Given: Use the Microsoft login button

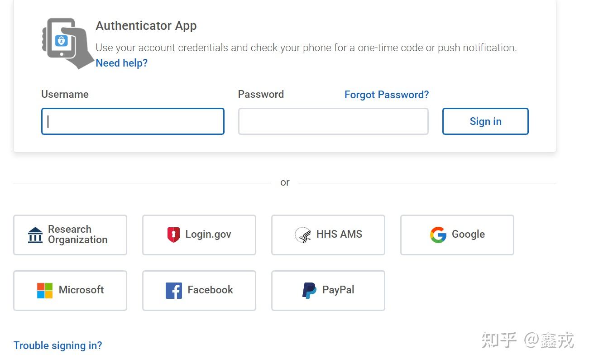Looking at the screenshot, I should (70, 291).
